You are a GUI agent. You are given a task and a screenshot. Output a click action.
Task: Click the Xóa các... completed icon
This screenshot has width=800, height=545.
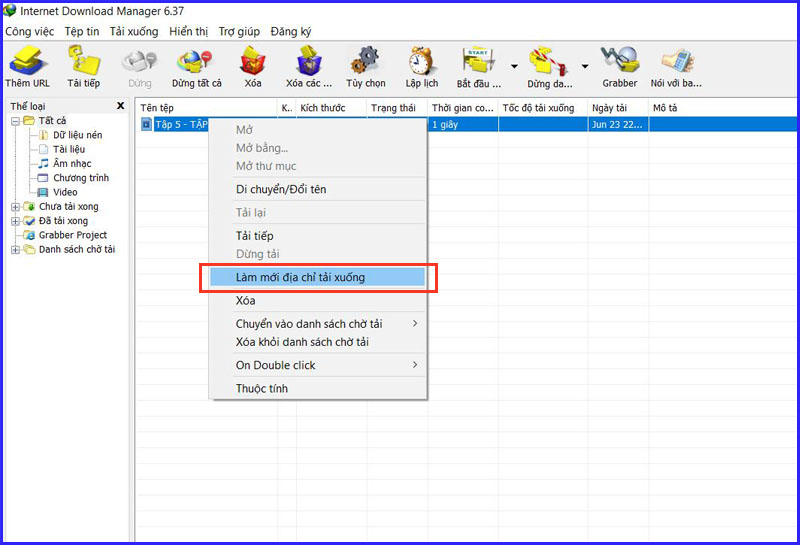(x=309, y=60)
